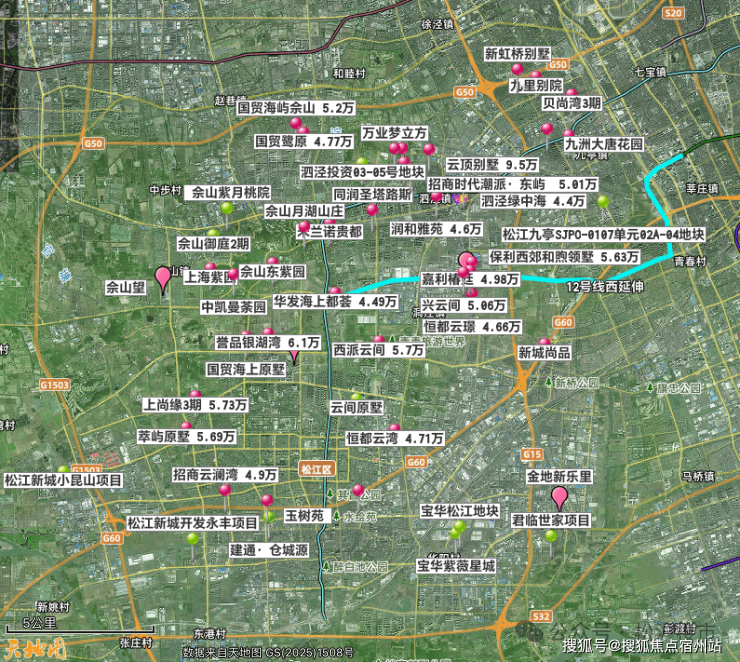Click the green pin below 佘山紫月桃院 label
This screenshot has height=662, width=740.
click(227, 208)
